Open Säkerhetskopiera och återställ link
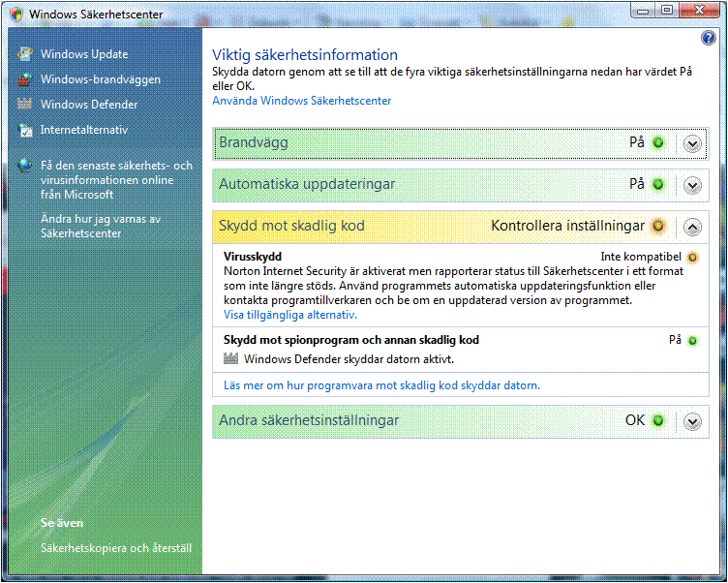This screenshot has height=583, width=728. pos(116,548)
